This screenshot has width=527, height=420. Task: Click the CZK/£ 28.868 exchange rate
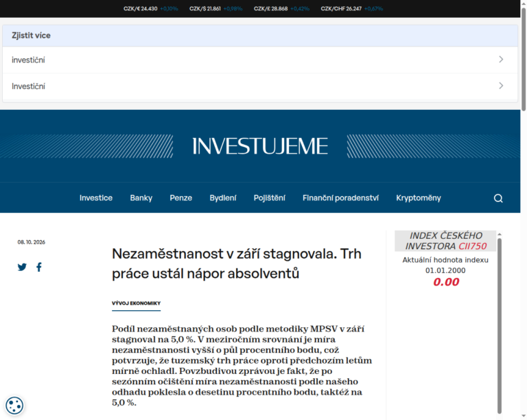[x=281, y=8]
